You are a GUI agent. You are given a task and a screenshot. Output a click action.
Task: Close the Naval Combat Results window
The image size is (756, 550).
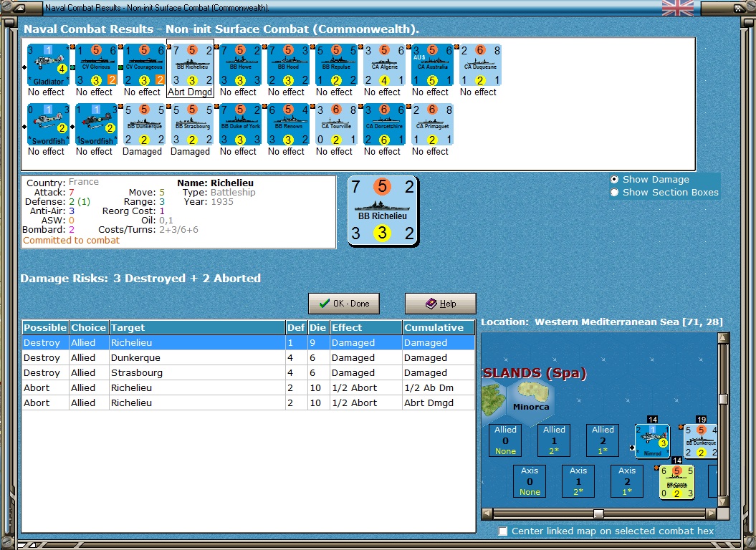click(738, 8)
